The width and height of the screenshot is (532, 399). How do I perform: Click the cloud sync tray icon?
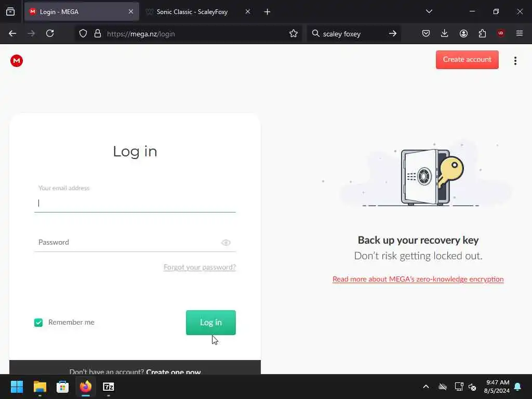tap(443, 387)
